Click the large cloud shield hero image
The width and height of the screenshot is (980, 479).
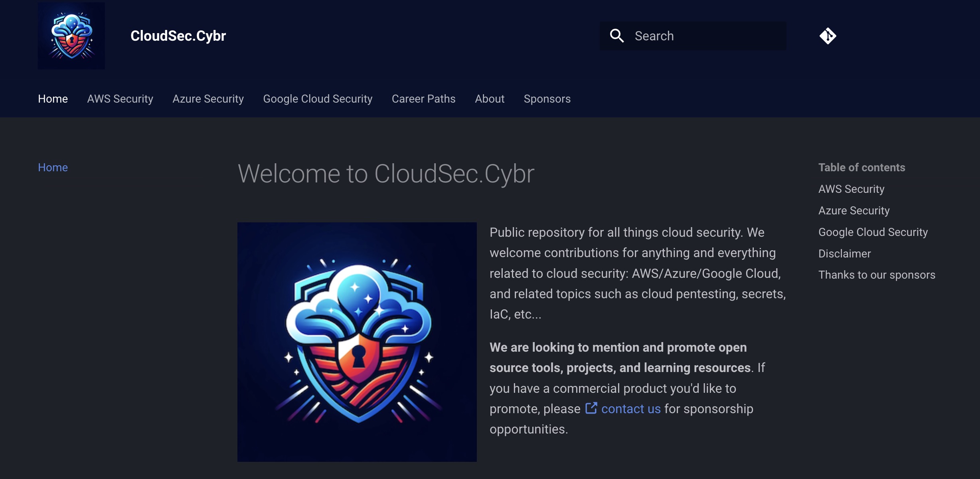(357, 342)
